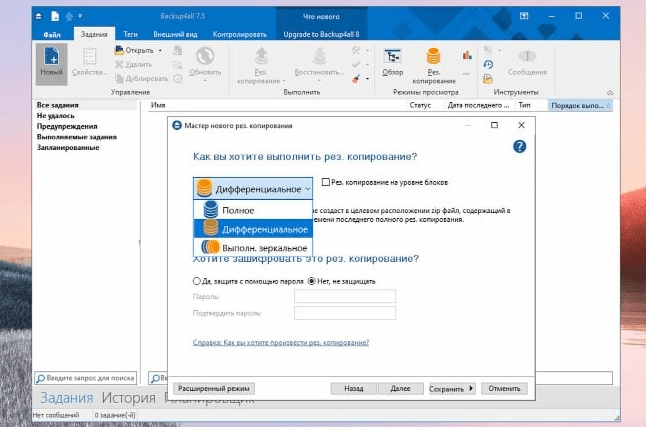Click the Далее button

pos(400,388)
